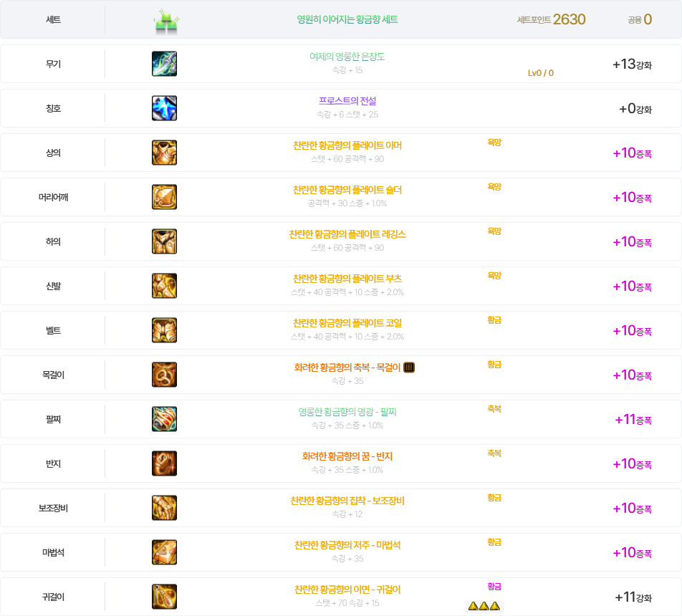Click the boots icon in 신발 row
Image resolution: width=682 pixels, height=616 pixels.
[x=164, y=286]
